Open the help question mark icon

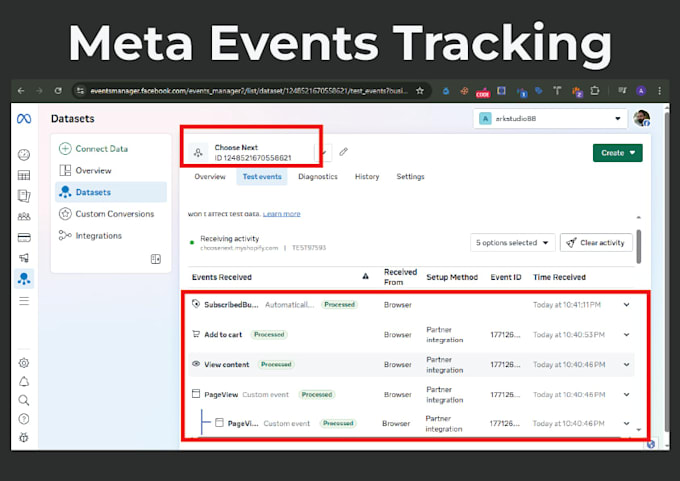tap(24, 419)
